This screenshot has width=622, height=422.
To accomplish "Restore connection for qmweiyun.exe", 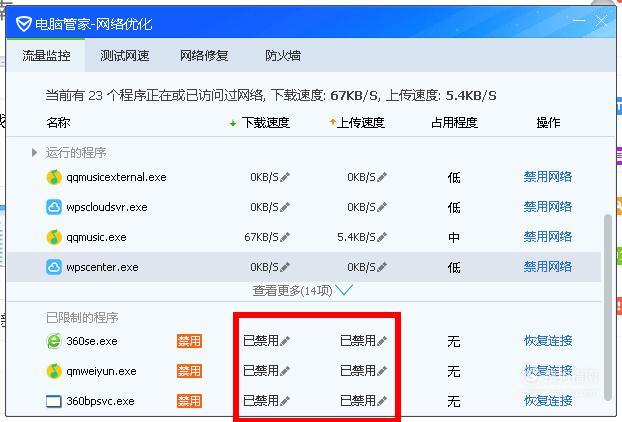I will coord(548,370).
